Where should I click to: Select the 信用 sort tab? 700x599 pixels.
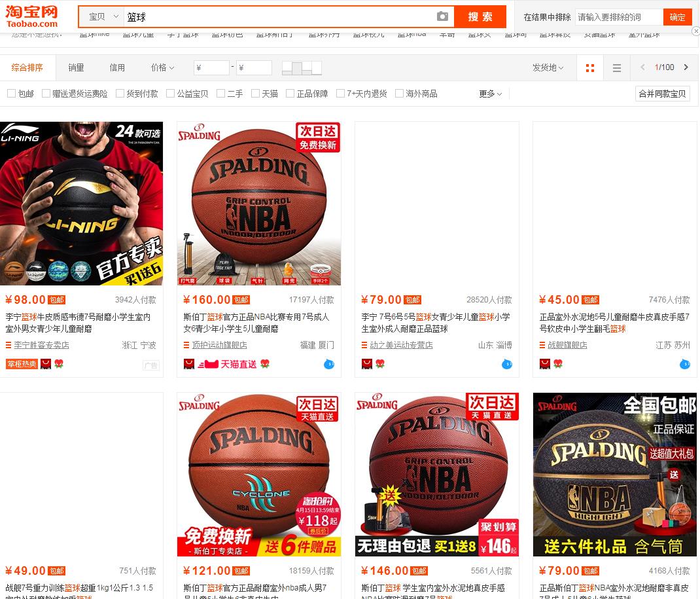click(117, 67)
